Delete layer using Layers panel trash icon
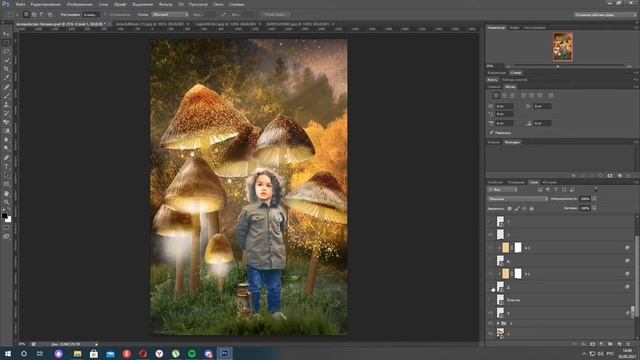640x360 pixels. [628, 344]
